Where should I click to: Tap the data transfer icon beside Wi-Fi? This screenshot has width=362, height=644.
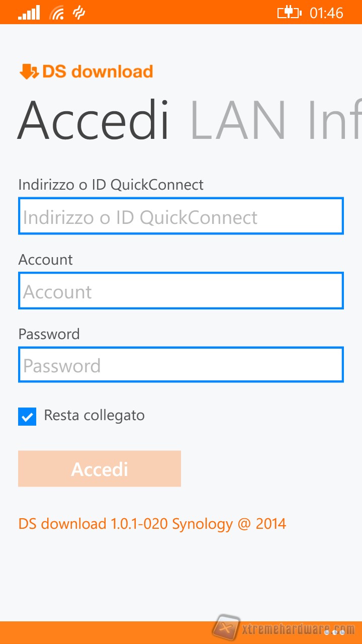click(x=79, y=13)
